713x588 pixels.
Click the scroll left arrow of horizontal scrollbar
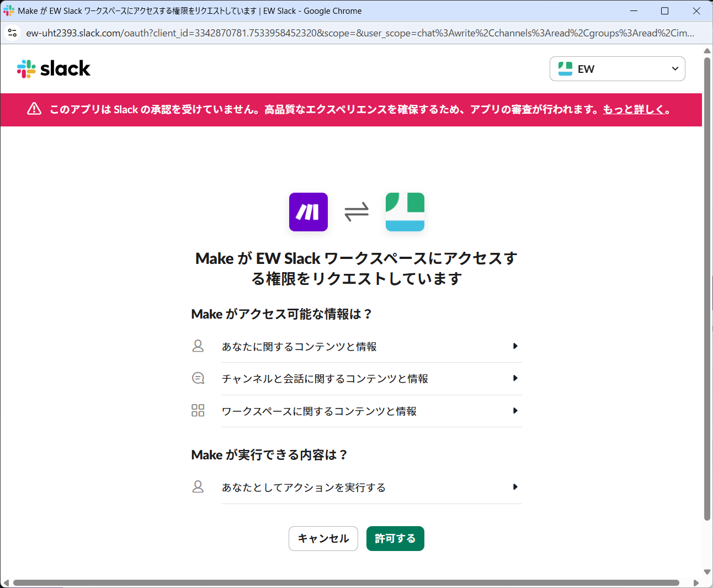[x=6, y=583]
